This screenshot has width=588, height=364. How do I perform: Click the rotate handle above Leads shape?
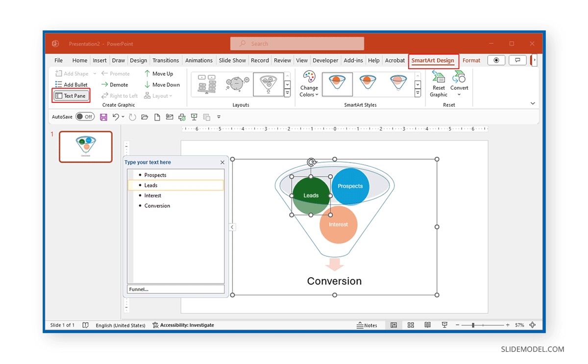point(311,162)
